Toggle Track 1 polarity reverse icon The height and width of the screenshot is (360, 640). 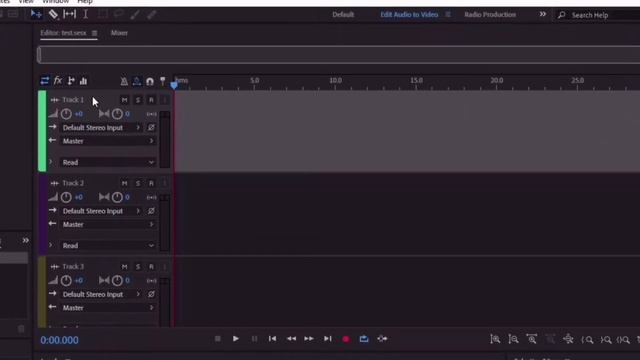point(151,127)
